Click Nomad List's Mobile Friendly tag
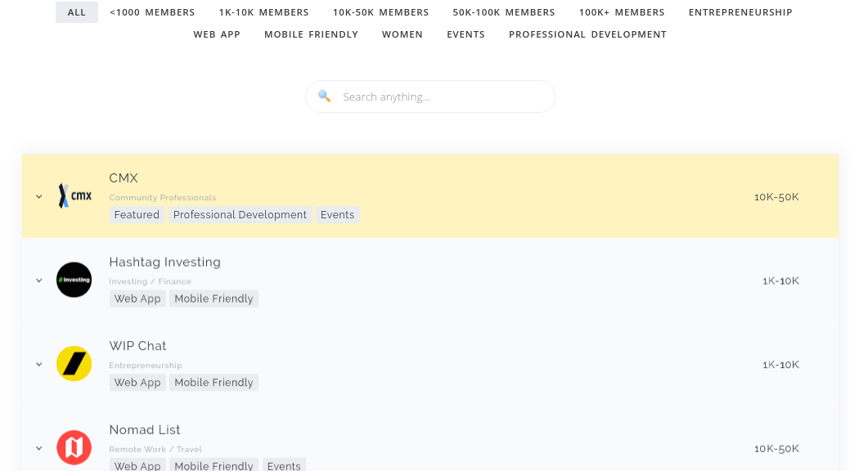The image size is (868, 471). [214, 465]
